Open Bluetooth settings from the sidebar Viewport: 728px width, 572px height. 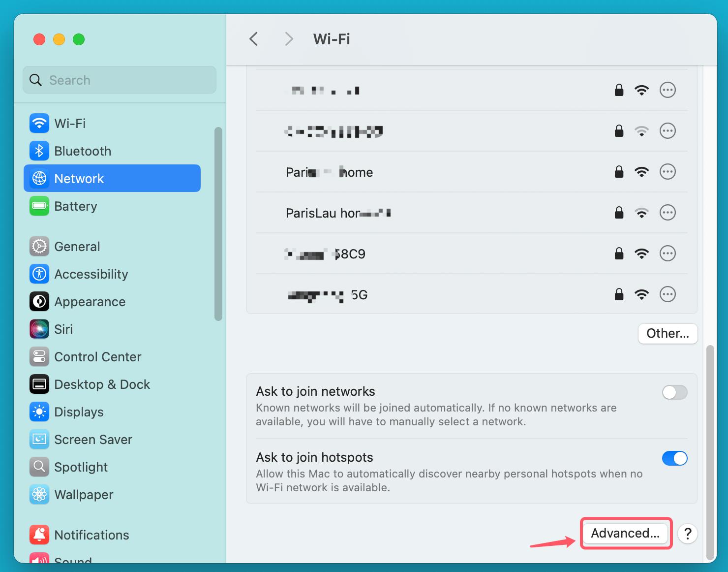82,151
